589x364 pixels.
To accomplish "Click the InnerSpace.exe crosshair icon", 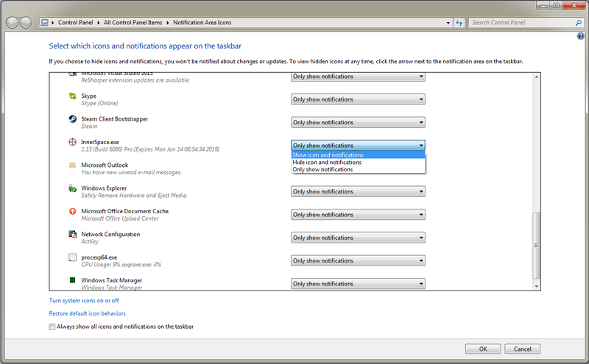I will tap(72, 142).
